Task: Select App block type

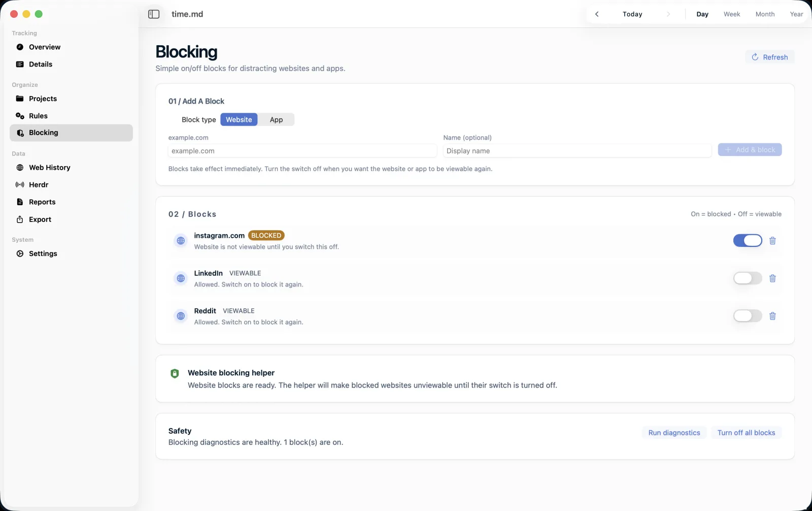Action: point(276,120)
